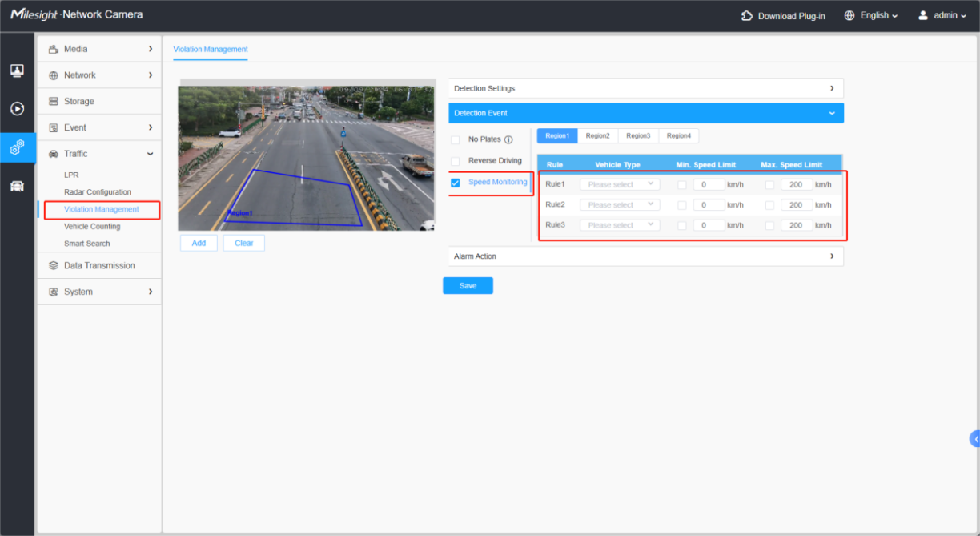
Task: Open Vehicle Counting in Traffic menu
Action: click(x=92, y=227)
